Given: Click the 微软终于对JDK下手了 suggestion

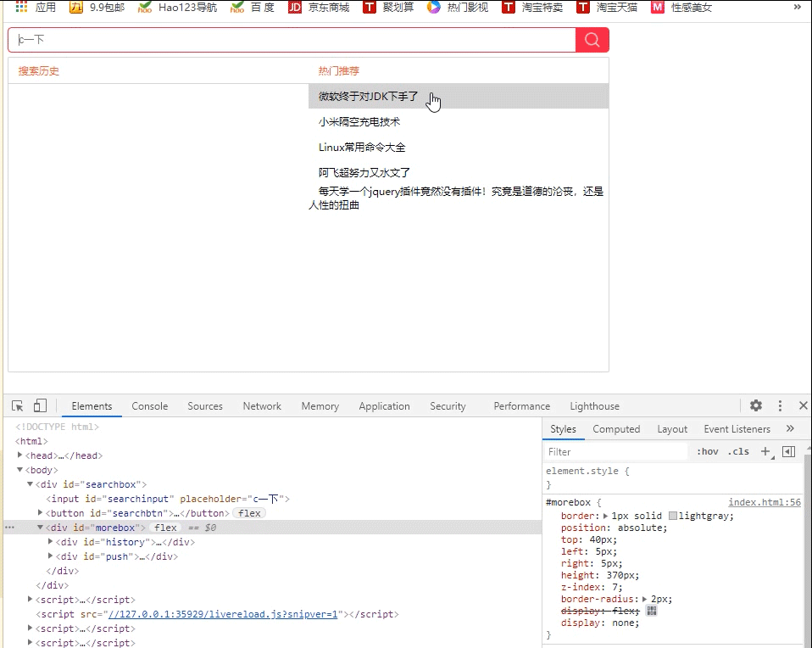Looking at the screenshot, I should (x=369, y=96).
